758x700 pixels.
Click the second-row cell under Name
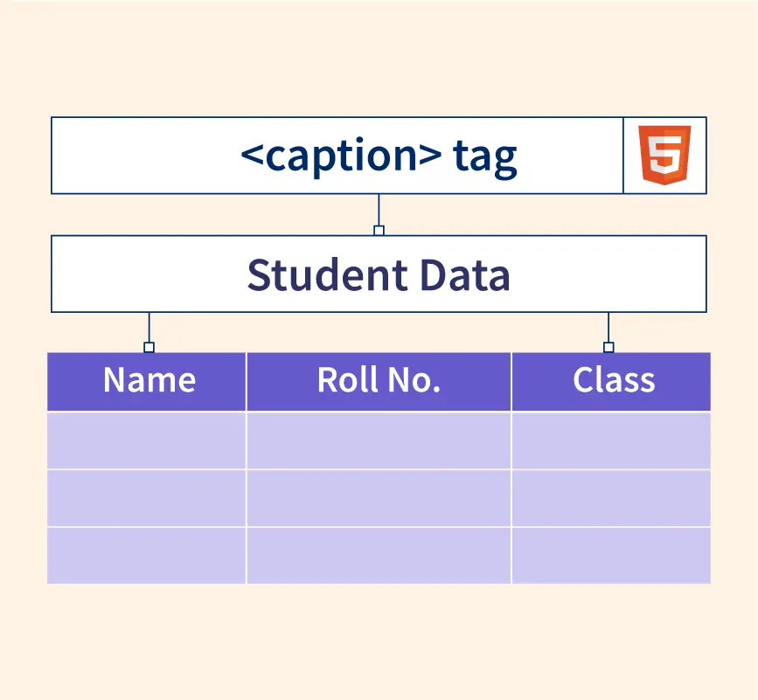click(147, 498)
